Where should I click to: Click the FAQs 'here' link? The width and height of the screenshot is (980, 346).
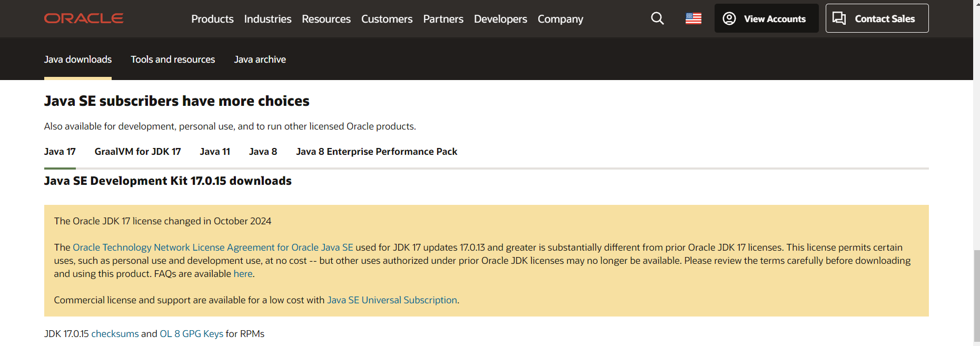(243, 274)
